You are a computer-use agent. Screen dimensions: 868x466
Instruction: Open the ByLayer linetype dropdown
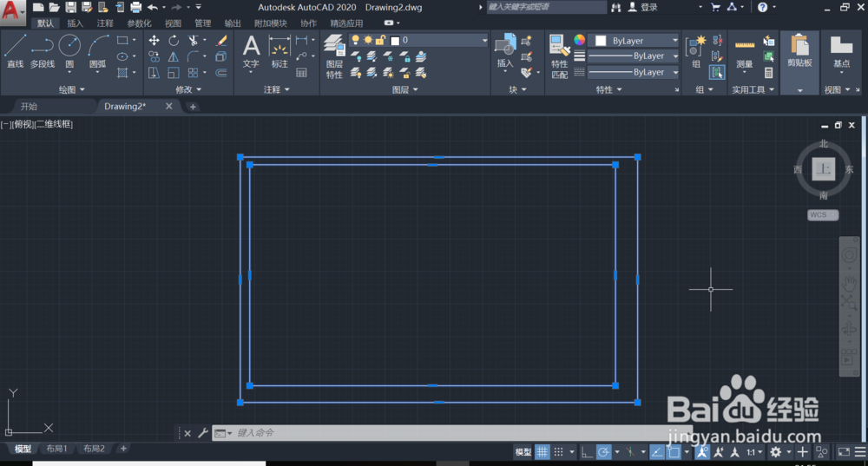coord(674,72)
